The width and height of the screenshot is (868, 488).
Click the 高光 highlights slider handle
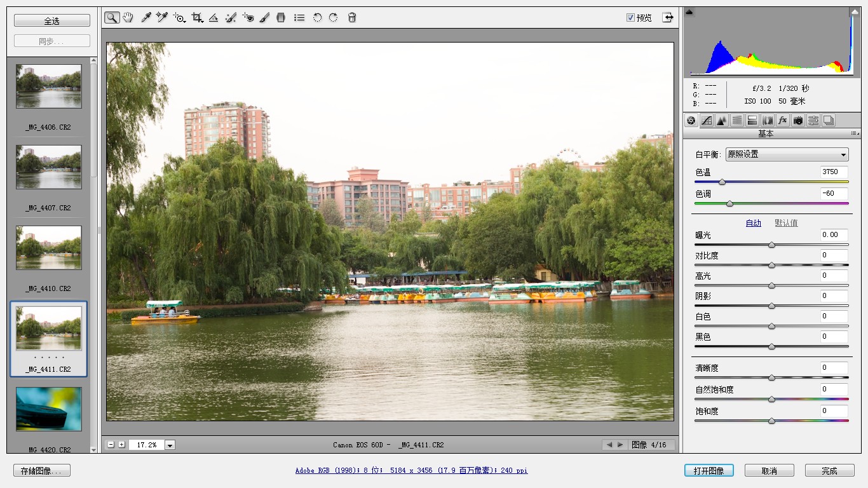pyautogui.click(x=771, y=285)
